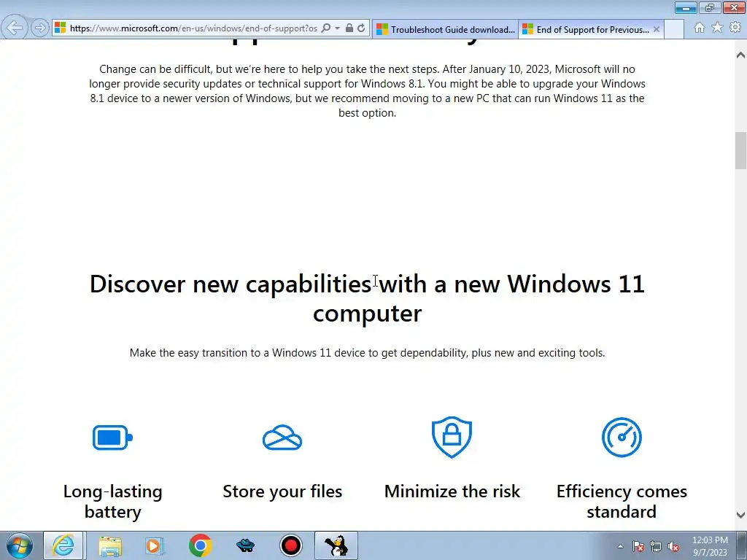Click the Minimize the risk heading
The width and height of the screenshot is (747, 560).
[452, 491]
